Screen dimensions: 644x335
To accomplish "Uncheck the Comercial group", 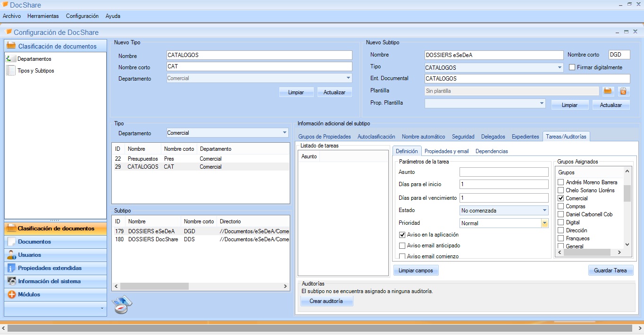I will tap(561, 198).
